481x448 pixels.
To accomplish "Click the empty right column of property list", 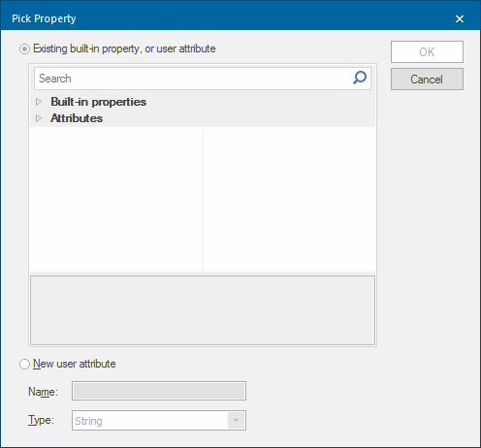I will [289, 199].
